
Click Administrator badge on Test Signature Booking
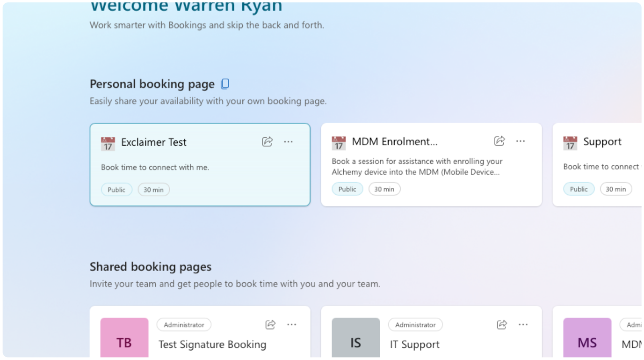tap(184, 325)
